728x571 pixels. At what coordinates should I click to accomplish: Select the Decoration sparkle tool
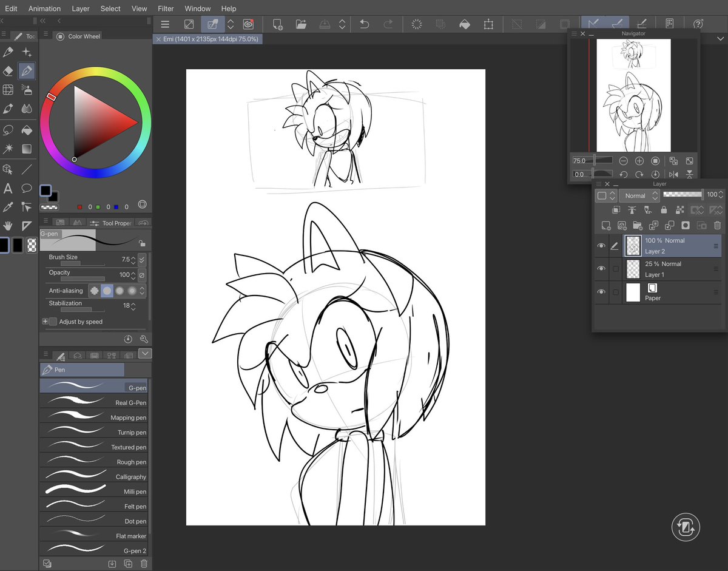27,53
